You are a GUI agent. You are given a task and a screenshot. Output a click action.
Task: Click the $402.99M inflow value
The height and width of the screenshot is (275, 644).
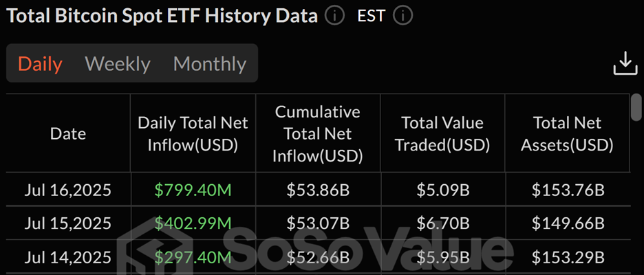pyautogui.click(x=193, y=223)
